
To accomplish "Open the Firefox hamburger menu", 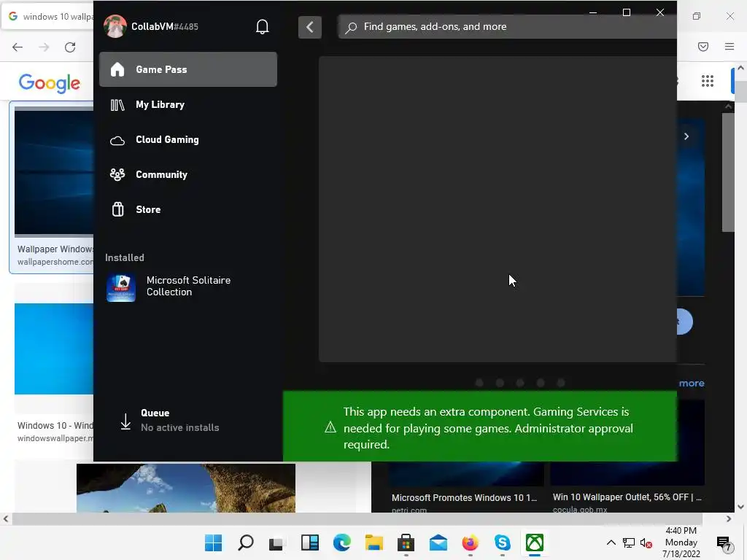I will coord(729,47).
